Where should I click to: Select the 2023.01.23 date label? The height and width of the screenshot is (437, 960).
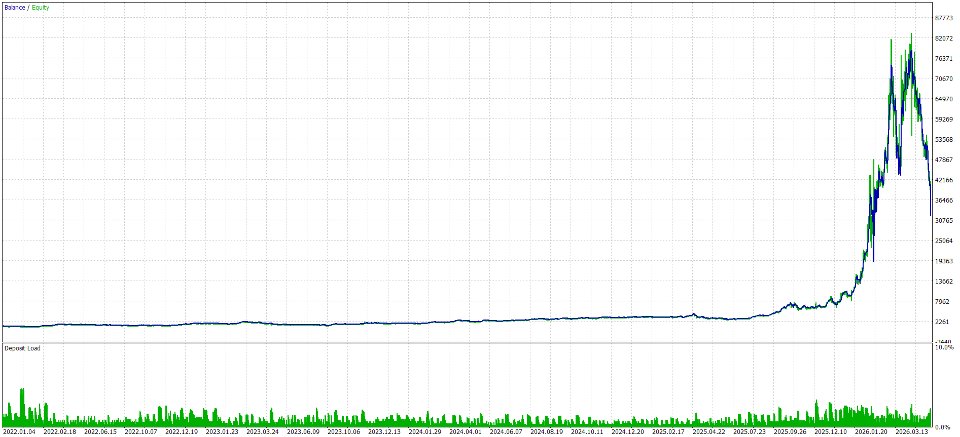click(222, 431)
